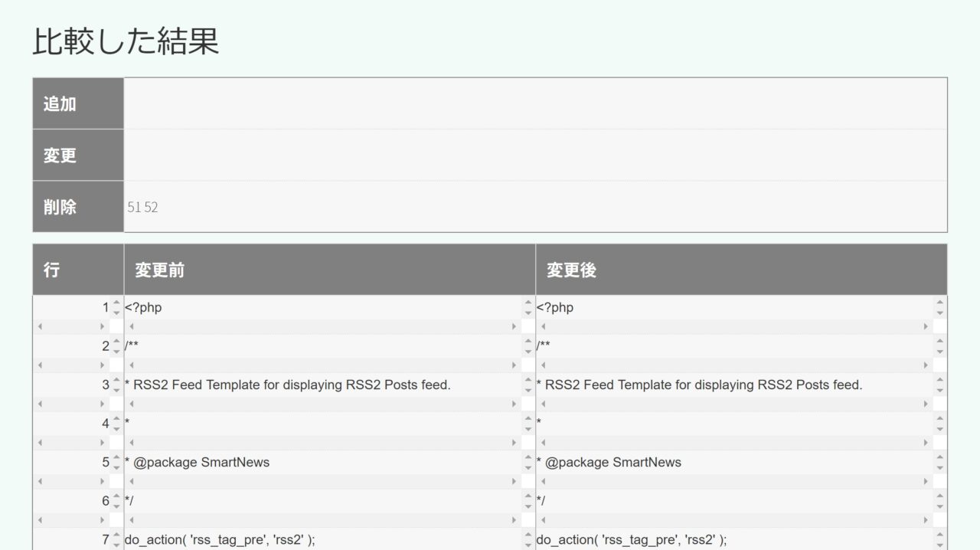Viewport: 980px width, 550px height.
Task: Click the 行 column header
Action: click(x=77, y=270)
